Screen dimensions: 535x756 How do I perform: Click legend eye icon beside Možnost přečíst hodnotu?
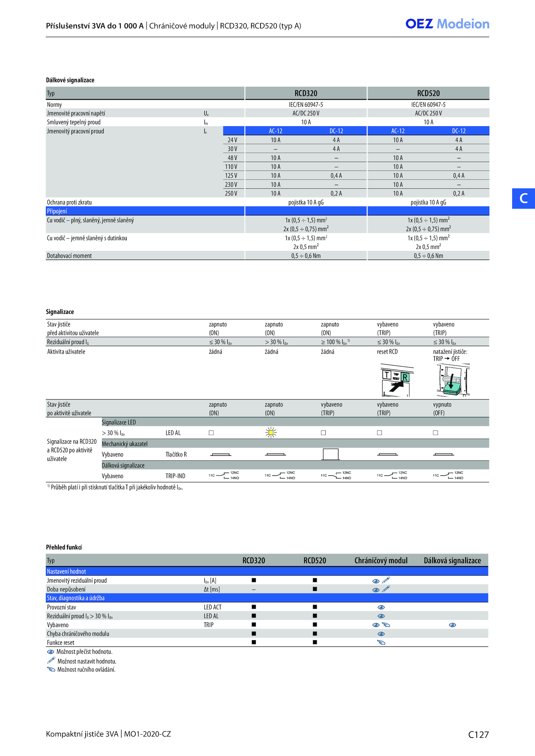tap(50, 652)
